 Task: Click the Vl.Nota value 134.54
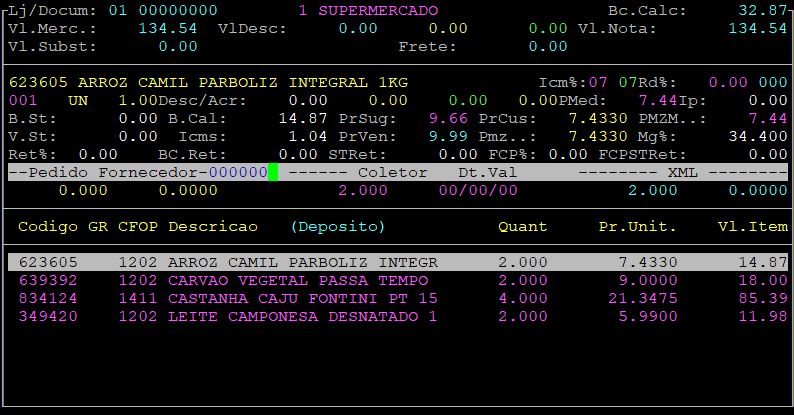click(758, 28)
